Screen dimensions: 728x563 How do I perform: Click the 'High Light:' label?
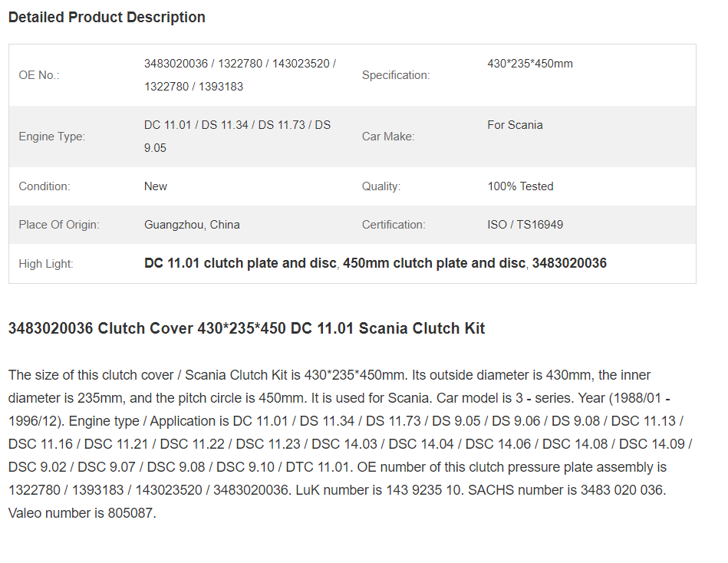(x=46, y=264)
